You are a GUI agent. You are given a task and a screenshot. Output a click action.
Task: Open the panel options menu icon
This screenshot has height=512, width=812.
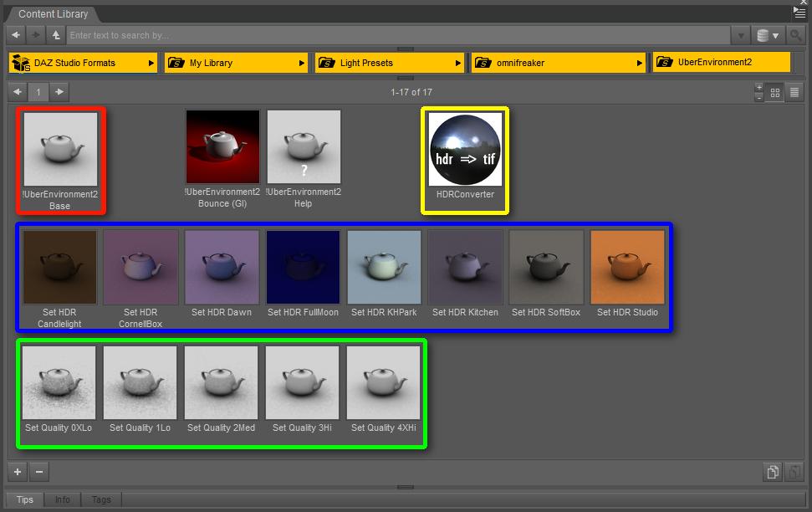pyautogui.click(x=799, y=12)
